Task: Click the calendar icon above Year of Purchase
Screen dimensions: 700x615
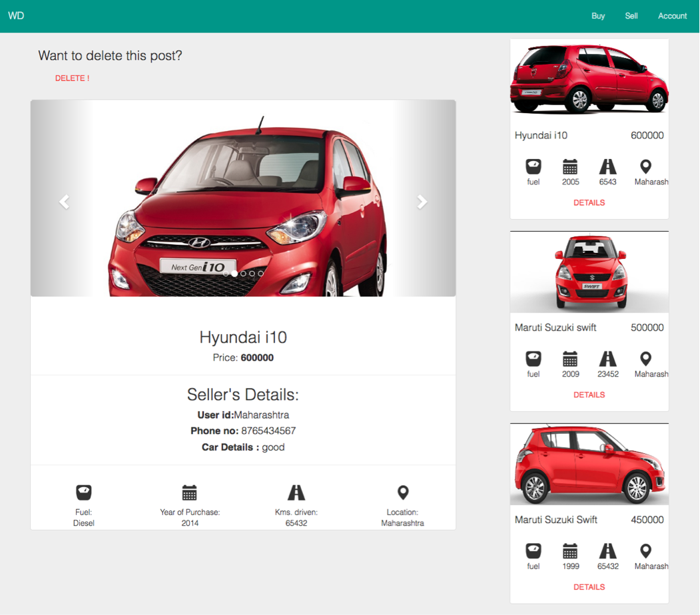Action: pos(189,493)
